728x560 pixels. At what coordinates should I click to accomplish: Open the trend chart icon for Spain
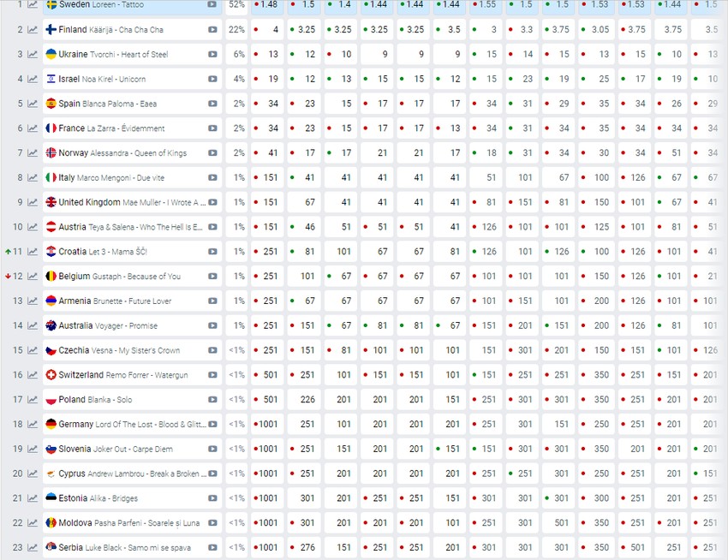(x=33, y=104)
